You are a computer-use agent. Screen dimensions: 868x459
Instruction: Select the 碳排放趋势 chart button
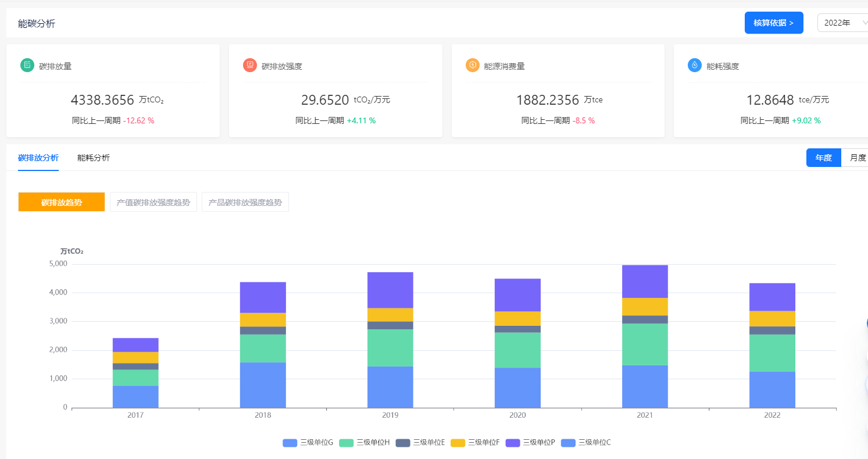62,202
